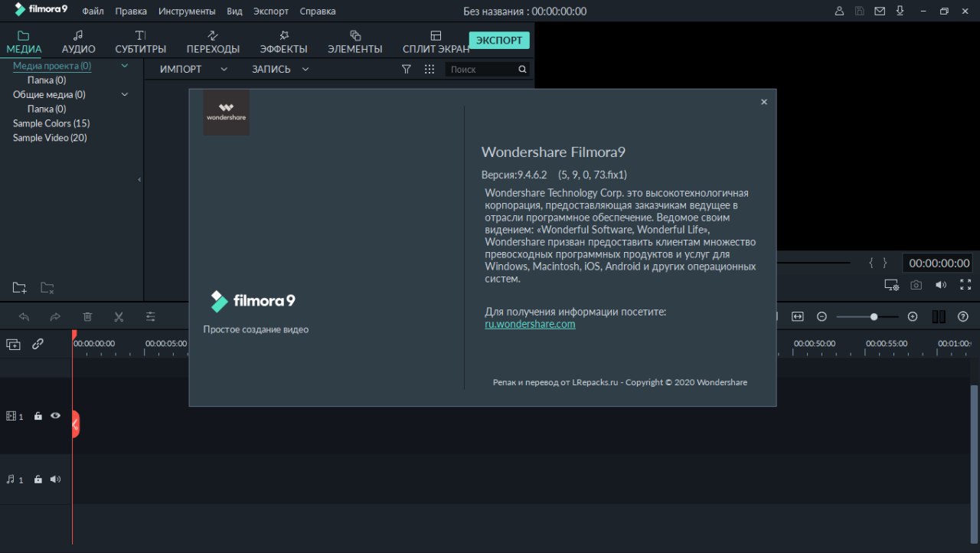Screen dimensions: 980x553
Task: Open the edit adjustments sliders icon
Action: click(x=151, y=316)
